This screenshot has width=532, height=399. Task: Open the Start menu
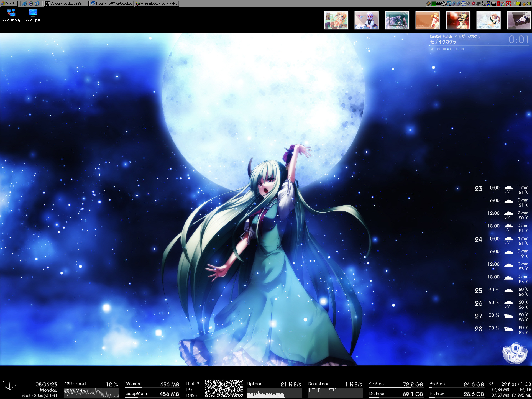click(9, 3)
